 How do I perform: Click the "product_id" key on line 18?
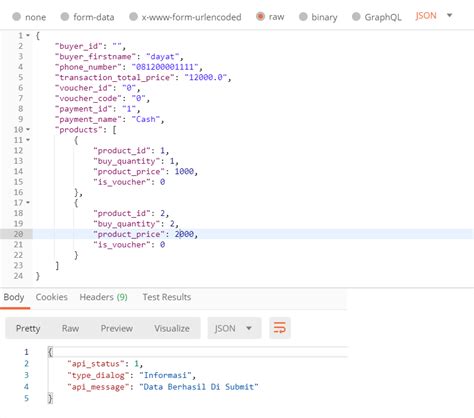coord(122,213)
